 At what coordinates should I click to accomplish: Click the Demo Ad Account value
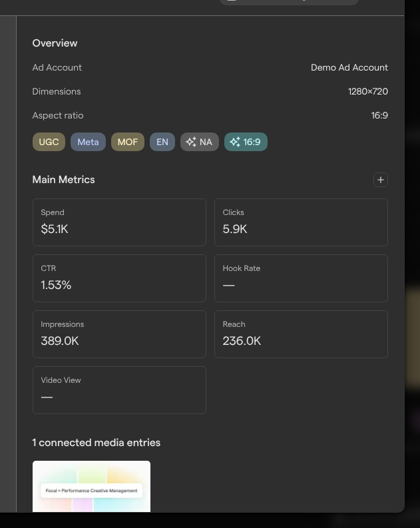349,67
